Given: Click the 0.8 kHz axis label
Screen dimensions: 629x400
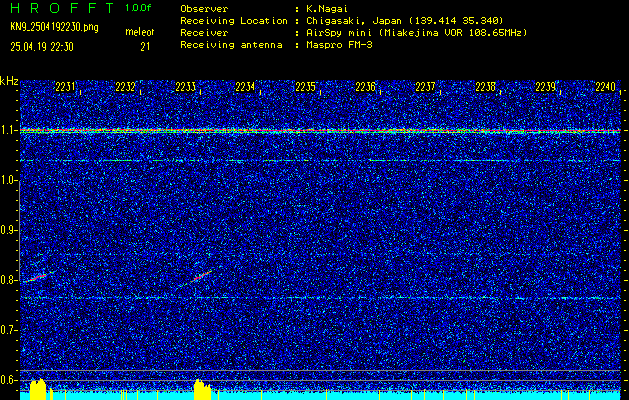Looking at the screenshot, I should click(8, 280).
